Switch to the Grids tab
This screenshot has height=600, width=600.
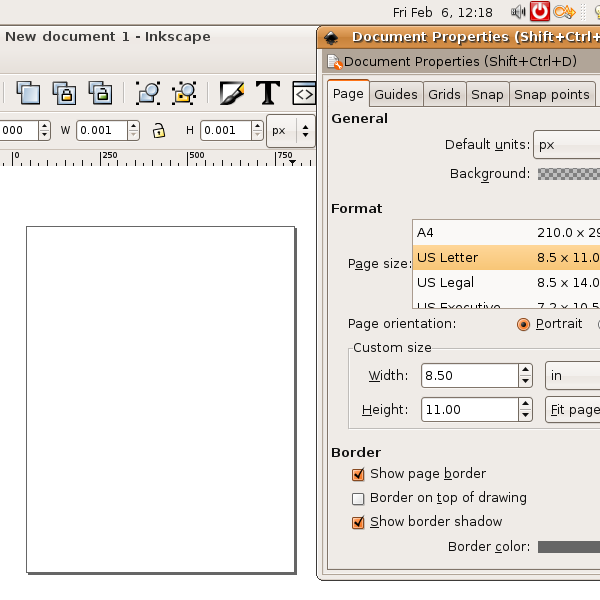(444, 95)
